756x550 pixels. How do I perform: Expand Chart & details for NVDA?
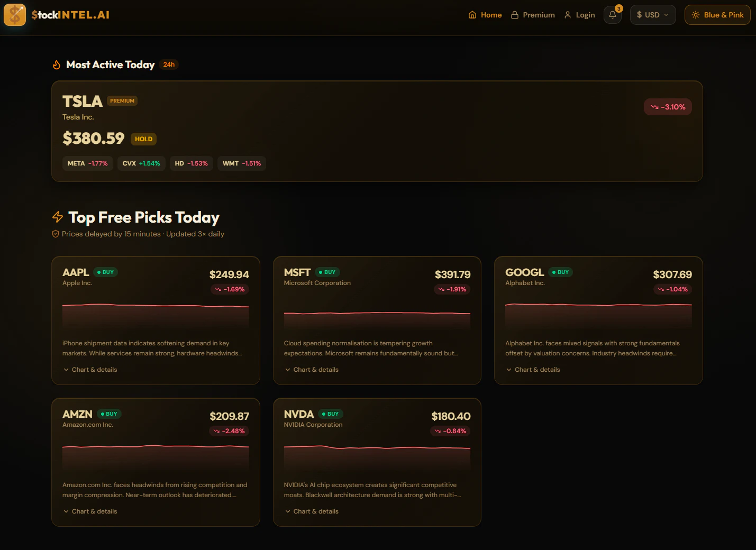click(x=312, y=511)
